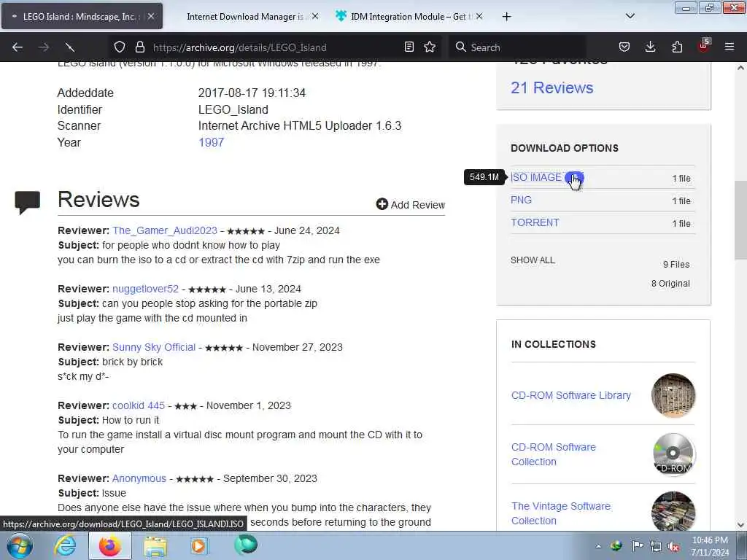Click scrollbar up arrow
This screenshot has width=747, height=560.
pos(740,68)
